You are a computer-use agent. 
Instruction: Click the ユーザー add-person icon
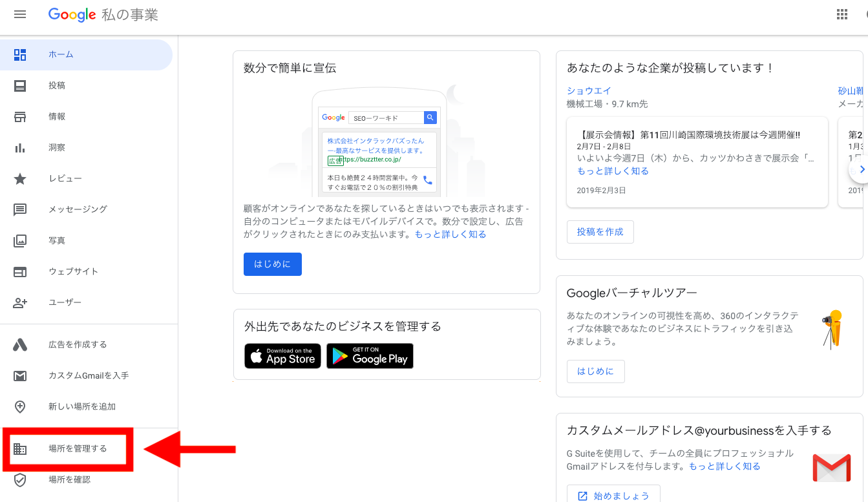click(20, 303)
